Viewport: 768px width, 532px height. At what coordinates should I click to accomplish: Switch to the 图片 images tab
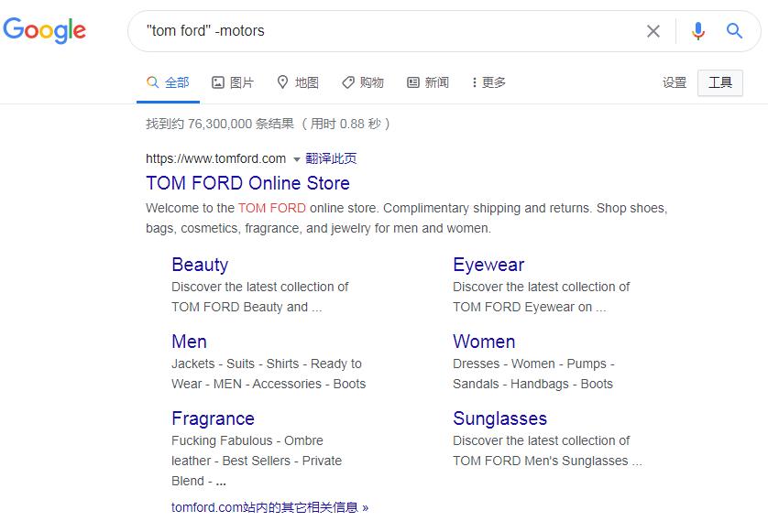point(233,82)
